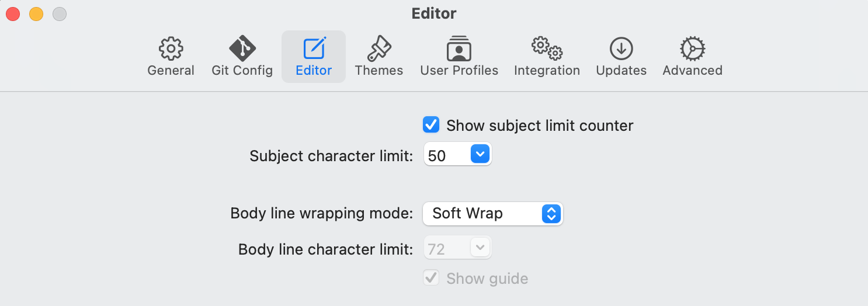Image resolution: width=868 pixels, height=306 pixels.
Task: Open the Updates download arrow icon
Action: point(621,49)
